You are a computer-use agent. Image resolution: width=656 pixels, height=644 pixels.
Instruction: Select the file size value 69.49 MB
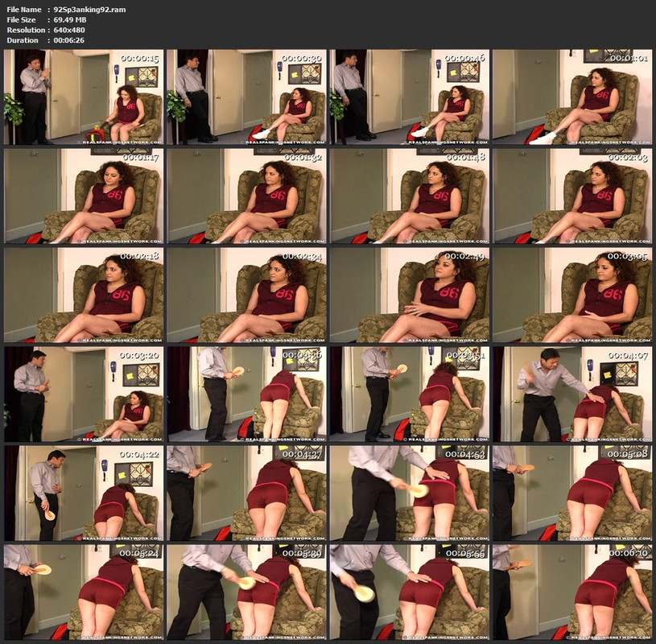70,19
